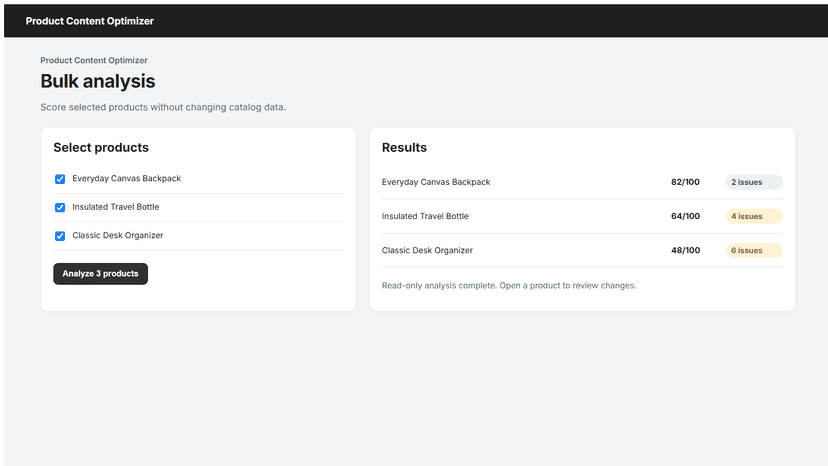The image size is (828, 466).
Task: Open the 4 issues badge for Travel Bottle
Action: tap(754, 216)
